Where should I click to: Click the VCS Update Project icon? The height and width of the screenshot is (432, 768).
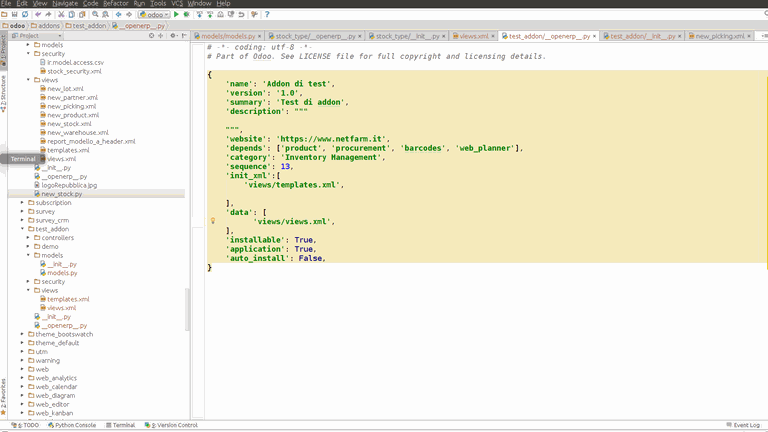200,14
